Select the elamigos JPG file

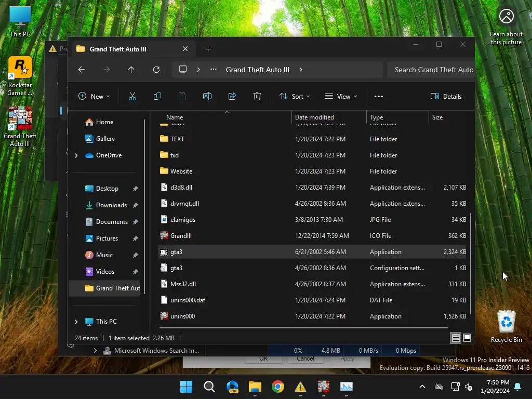click(312, 220)
